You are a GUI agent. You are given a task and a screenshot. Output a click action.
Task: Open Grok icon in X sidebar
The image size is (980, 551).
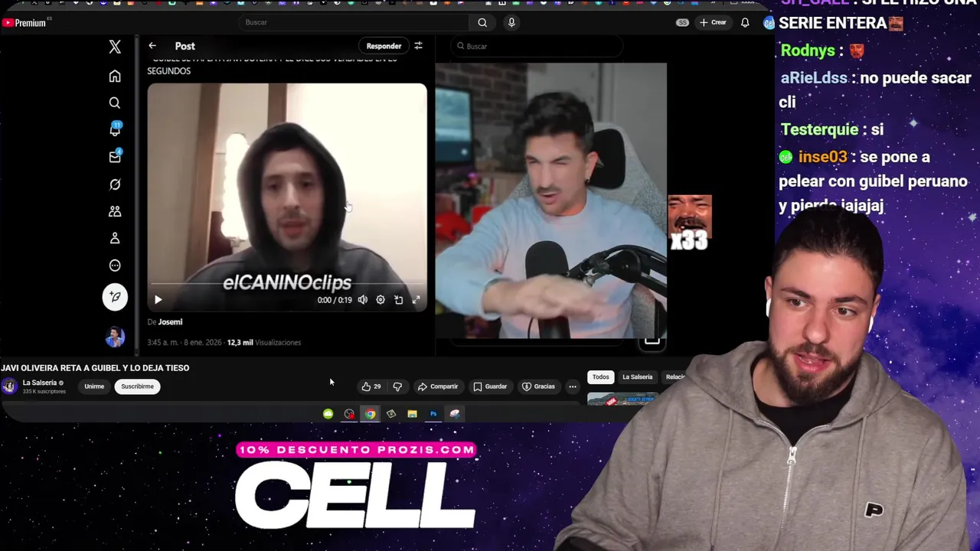coord(115,184)
